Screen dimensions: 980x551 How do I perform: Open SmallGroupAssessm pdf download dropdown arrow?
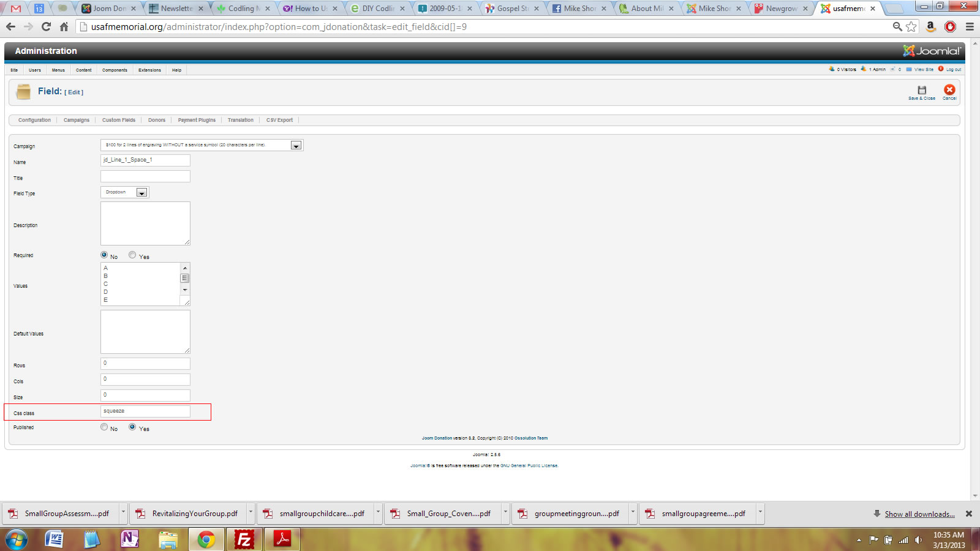pyautogui.click(x=123, y=512)
